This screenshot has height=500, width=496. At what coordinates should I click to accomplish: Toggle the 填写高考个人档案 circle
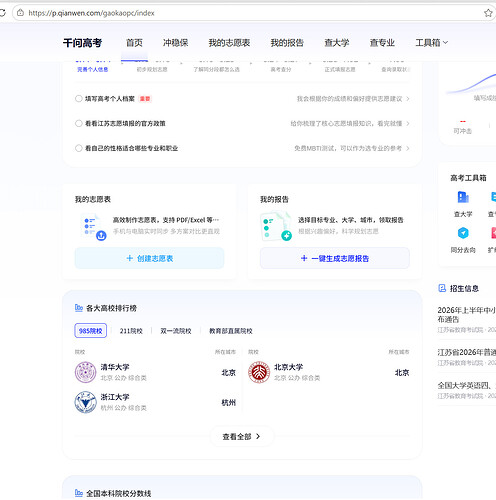pyautogui.click(x=79, y=99)
